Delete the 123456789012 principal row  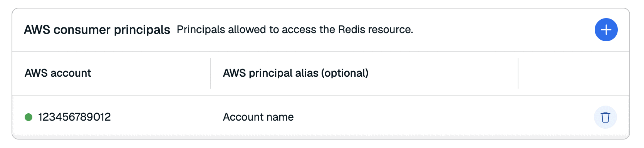pyautogui.click(x=605, y=117)
